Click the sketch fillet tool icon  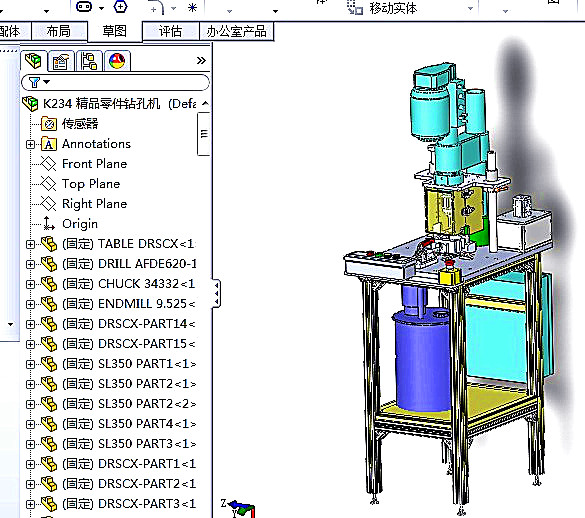157,7
